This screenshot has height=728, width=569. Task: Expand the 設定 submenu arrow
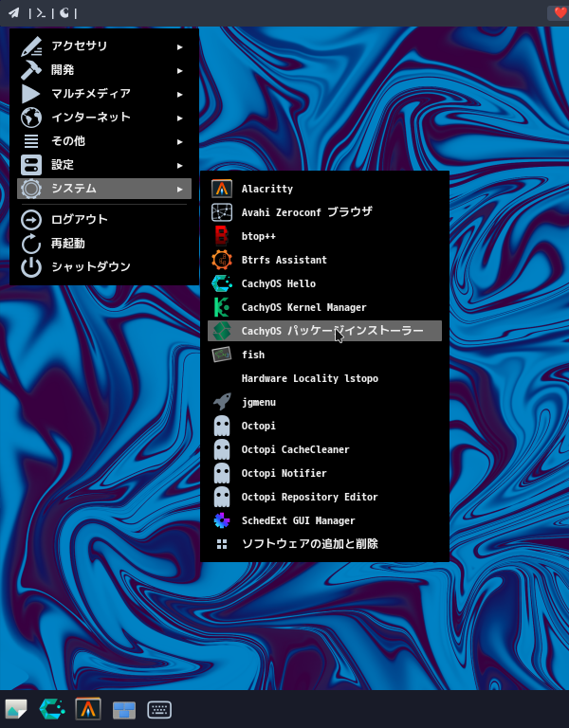tap(180, 165)
